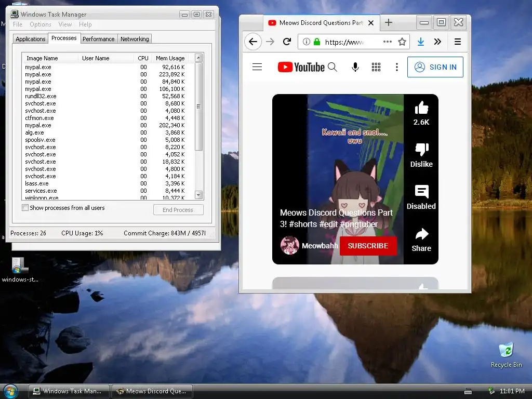Click process list scroll down arrow
The width and height of the screenshot is (532, 399).
[x=199, y=195]
